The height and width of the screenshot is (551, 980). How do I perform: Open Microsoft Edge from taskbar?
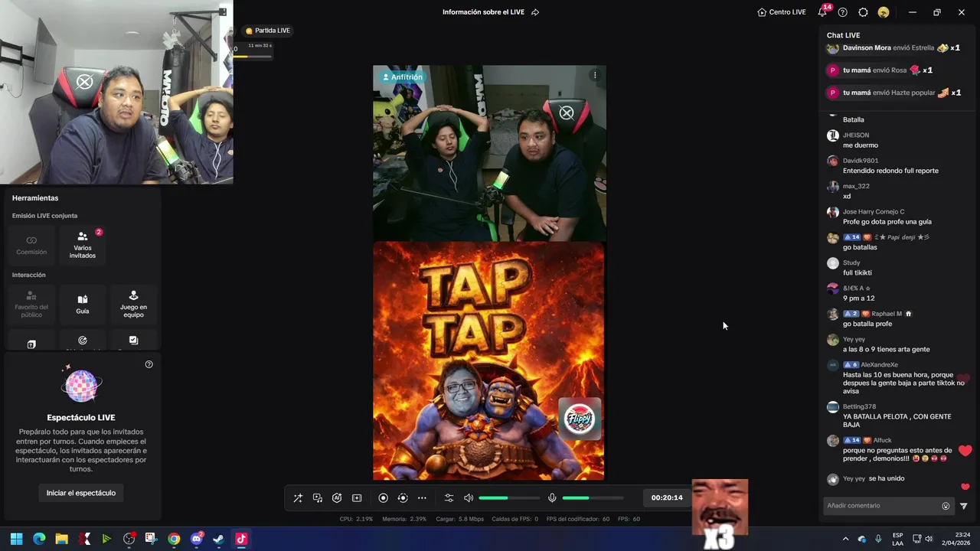point(39,539)
